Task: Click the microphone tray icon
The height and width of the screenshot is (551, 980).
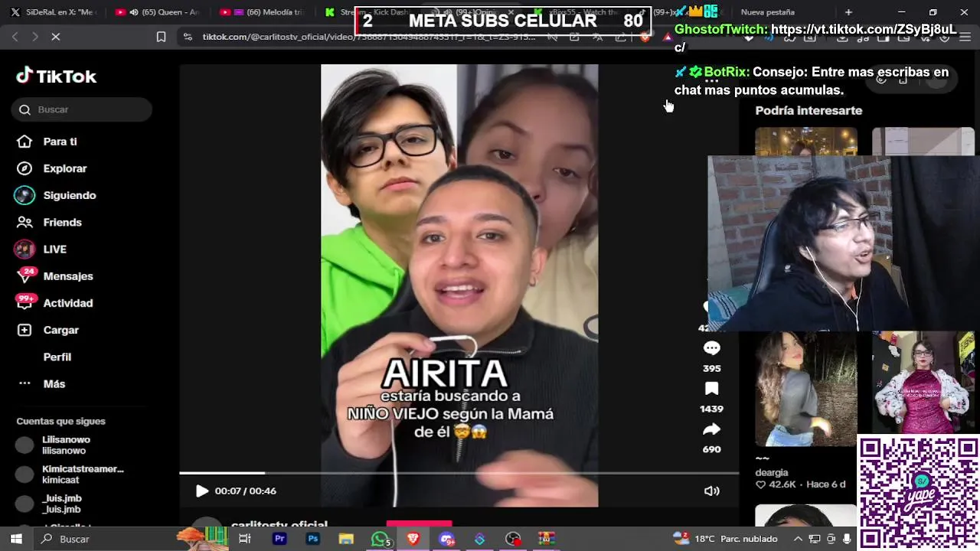Action: click(x=847, y=539)
